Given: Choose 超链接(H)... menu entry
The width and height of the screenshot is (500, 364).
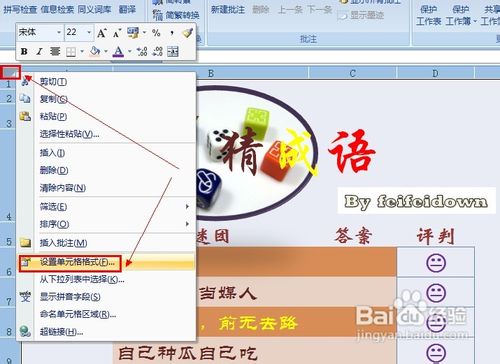Looking at the screenshot, I should (x=106, y=332).
